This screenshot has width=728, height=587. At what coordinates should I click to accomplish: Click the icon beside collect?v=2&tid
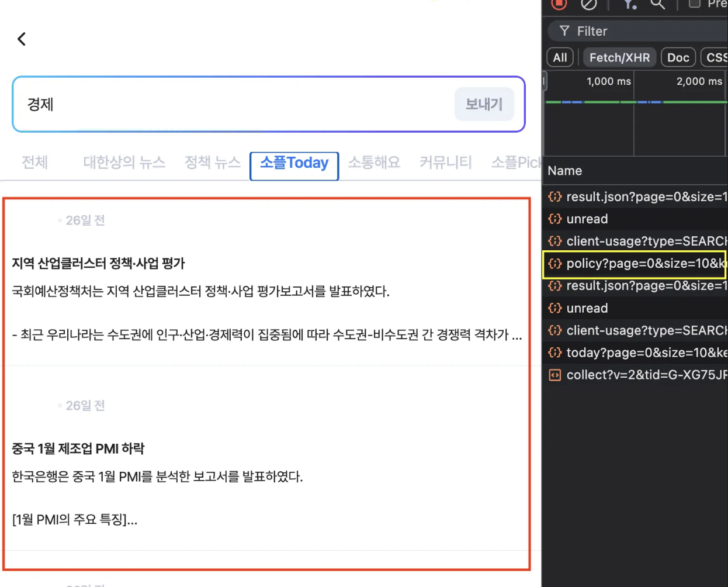(x=554, y=375)
